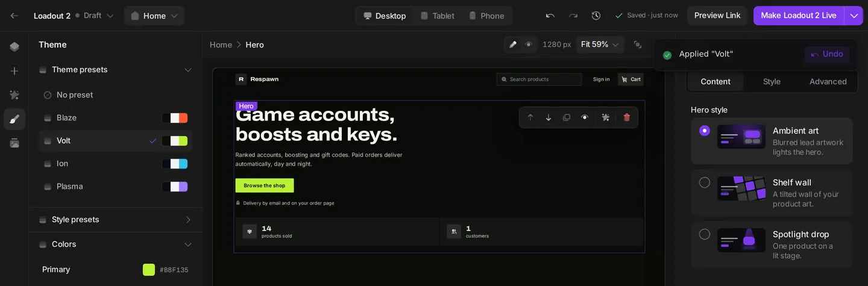The height and width of the screenshot is (286, 868).
Task: Redo the edit in the top bar
Action: (x=573, y=16)
